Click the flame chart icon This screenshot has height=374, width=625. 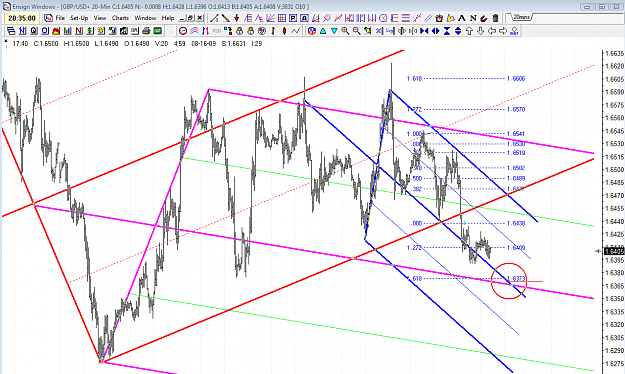56,31
